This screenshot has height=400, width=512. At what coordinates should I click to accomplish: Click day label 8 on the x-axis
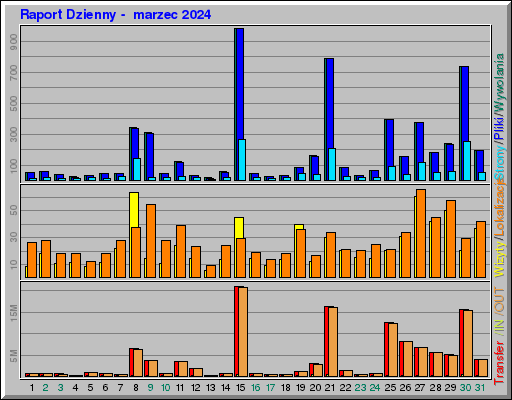(136, 388)
